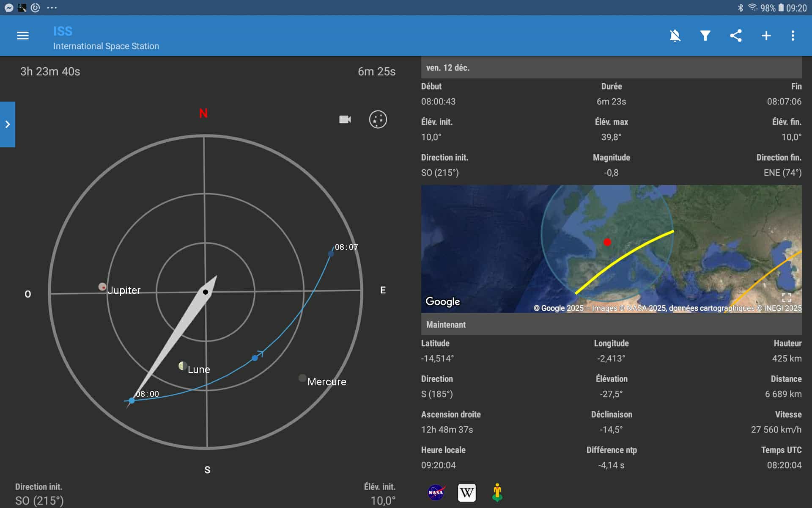The height and width of the screenshot is (508, 812).
Task: Open the three-dot overflow menu
Action: coord(793,36)
